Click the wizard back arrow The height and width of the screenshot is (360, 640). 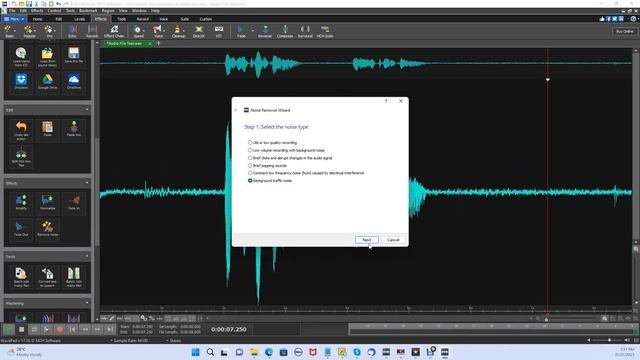point(236,110)
